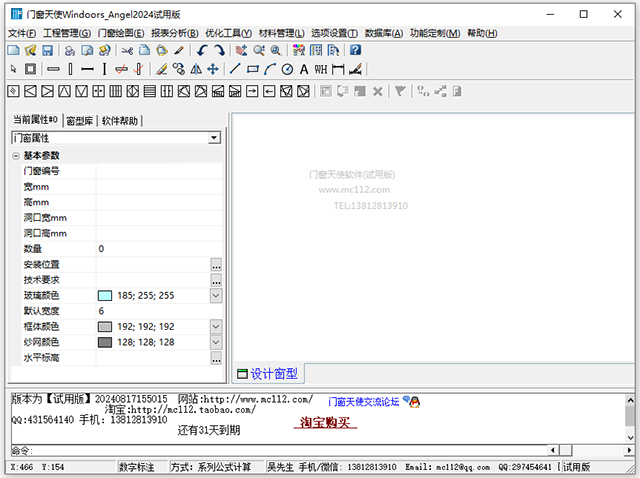Screen dimensions: 640x478
Task: Click the message panel scroll-down arrow
Action: pos(630,437)
